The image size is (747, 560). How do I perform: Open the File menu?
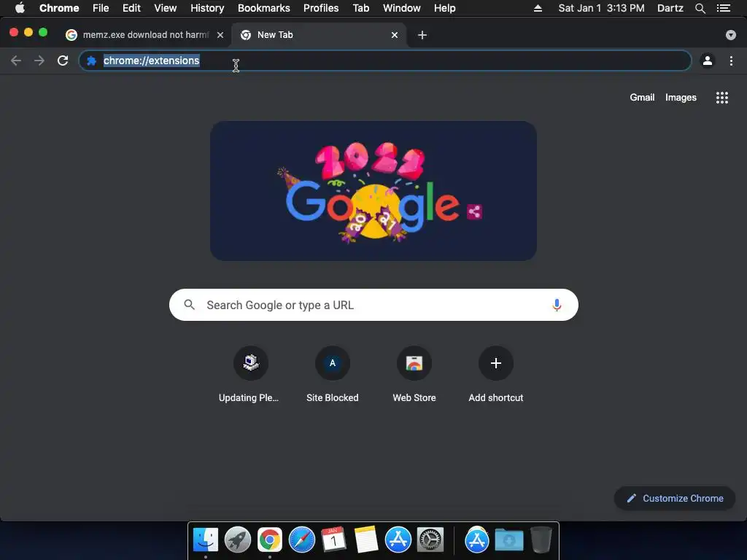coord(101,8)
